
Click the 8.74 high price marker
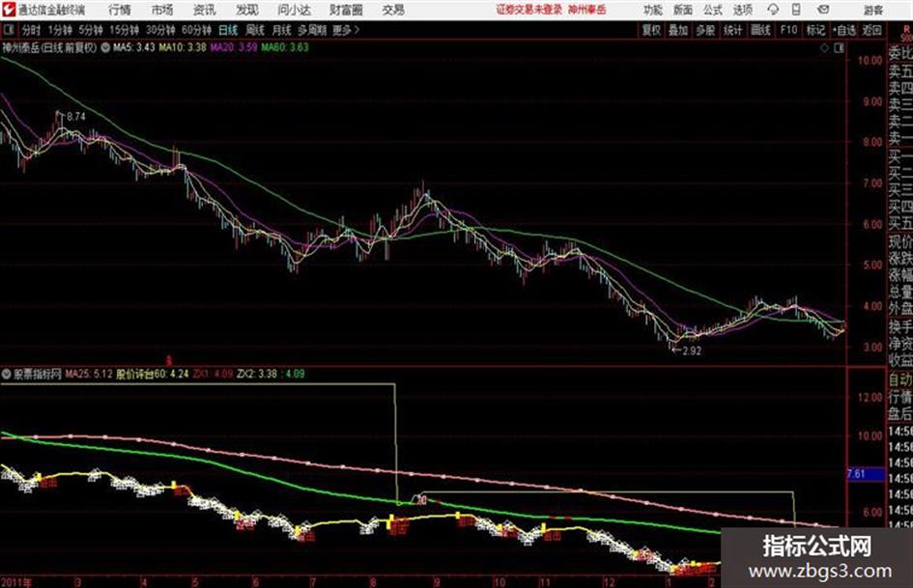click(75, 117)
